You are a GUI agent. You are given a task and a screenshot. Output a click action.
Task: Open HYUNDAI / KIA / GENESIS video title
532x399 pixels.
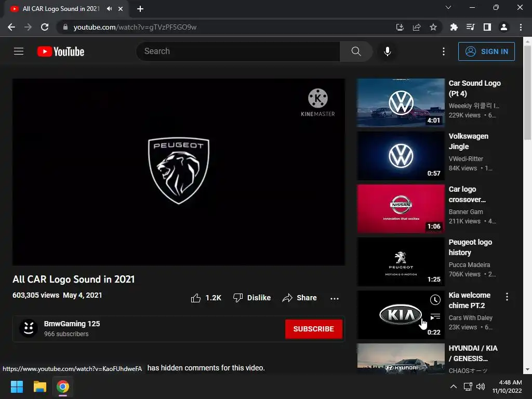click(x=473, y=353)
